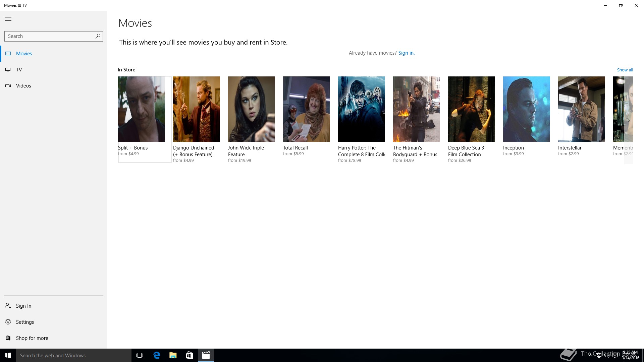
Task: Open Sign In from the sidebar
Action: [x=23, y=306]
